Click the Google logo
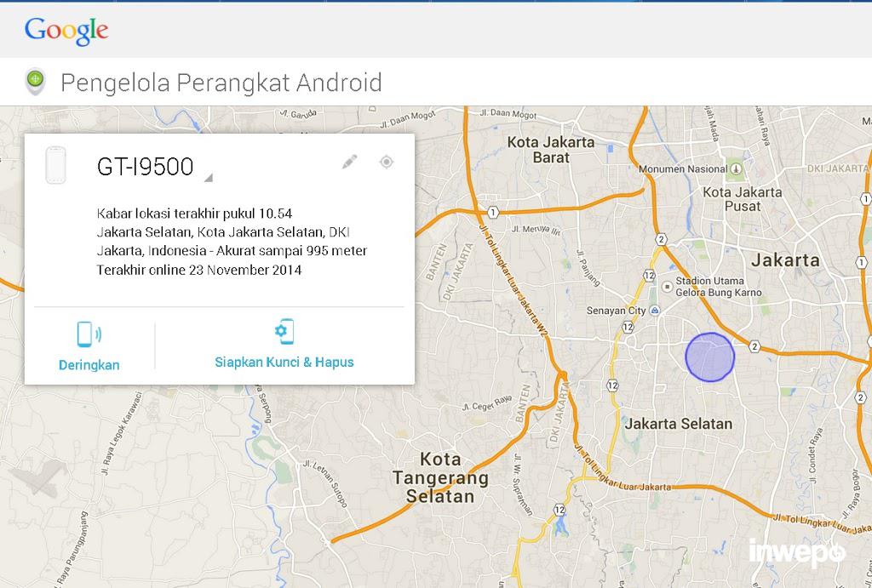 66,31
